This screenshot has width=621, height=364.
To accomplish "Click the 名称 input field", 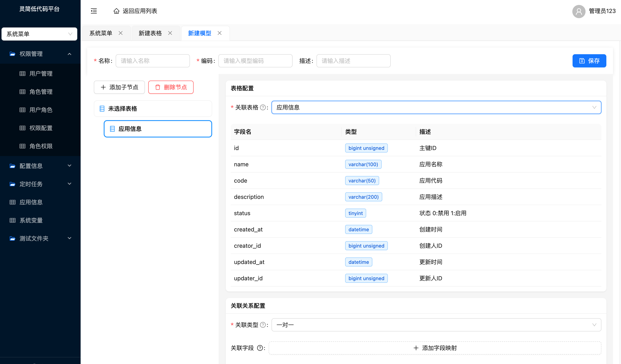I will (x=153, y=61).
